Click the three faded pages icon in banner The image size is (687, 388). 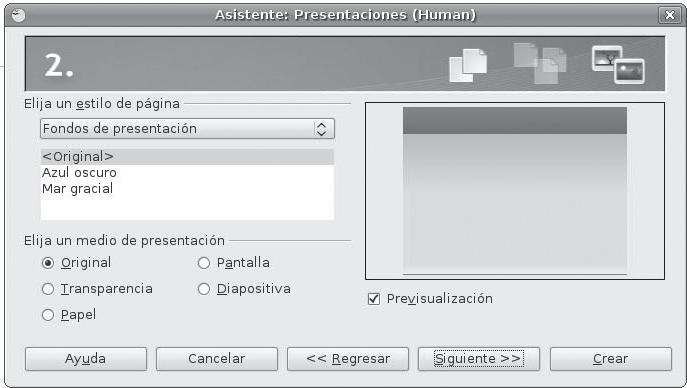coord(540,63)
